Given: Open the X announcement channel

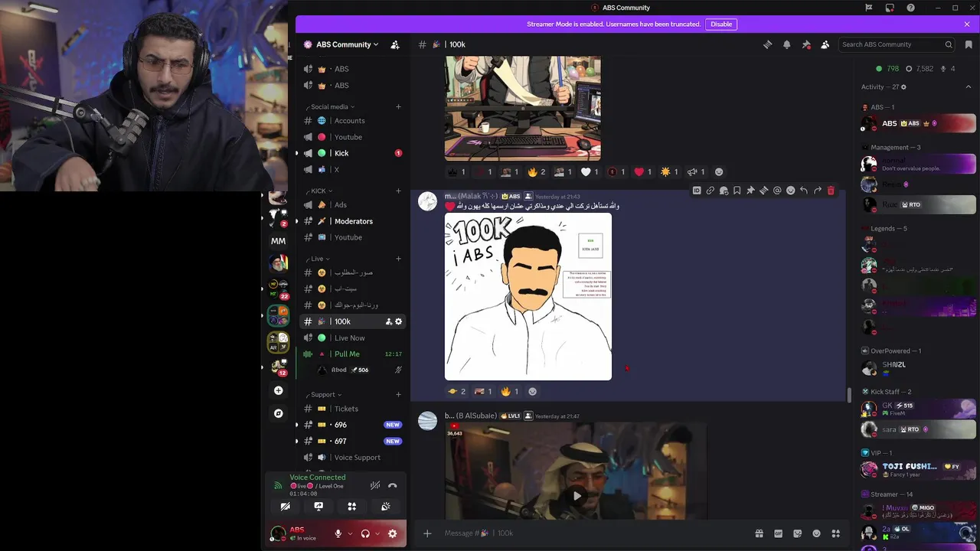Looking at the screenshot, I should pyautogui.click(x=353, y=169).
